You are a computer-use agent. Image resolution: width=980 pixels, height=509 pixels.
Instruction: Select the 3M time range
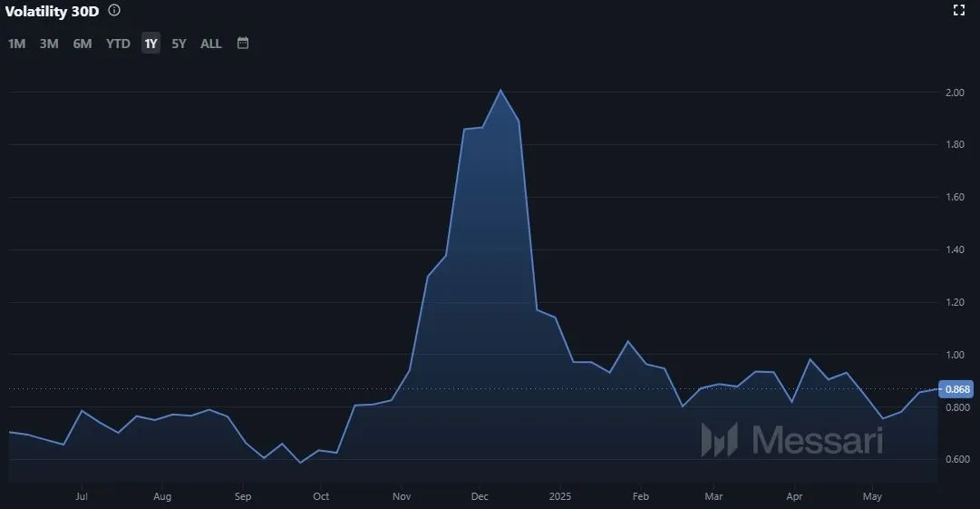tap(49, 44)
